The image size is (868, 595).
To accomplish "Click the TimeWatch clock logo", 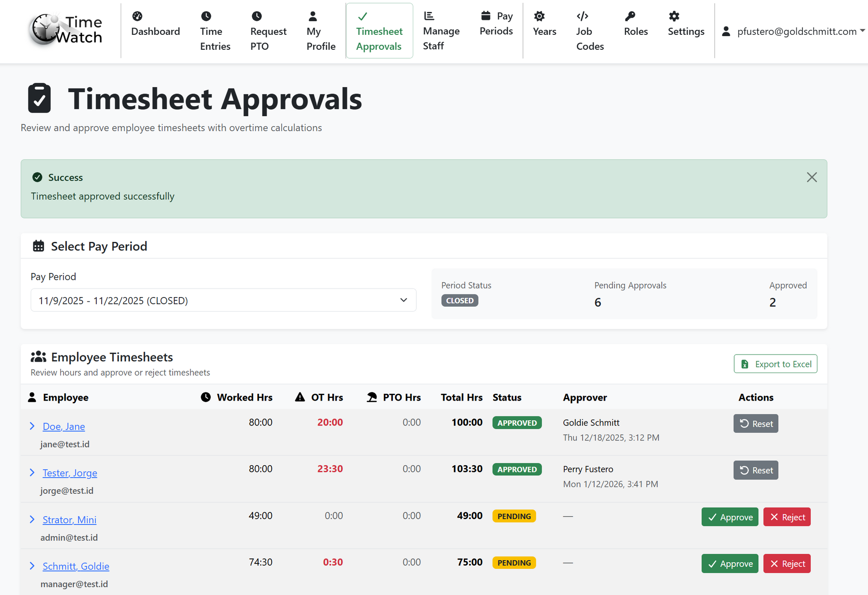I will coord(45,30).
